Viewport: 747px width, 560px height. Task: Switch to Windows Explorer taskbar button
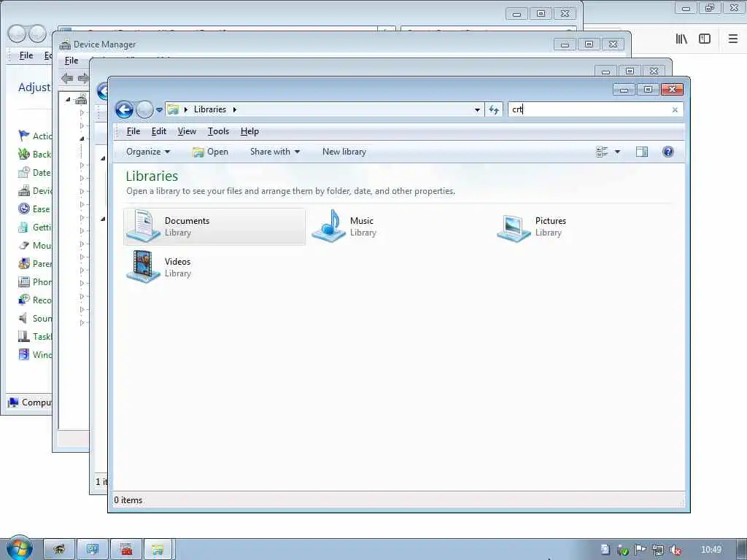click(158, 550)
